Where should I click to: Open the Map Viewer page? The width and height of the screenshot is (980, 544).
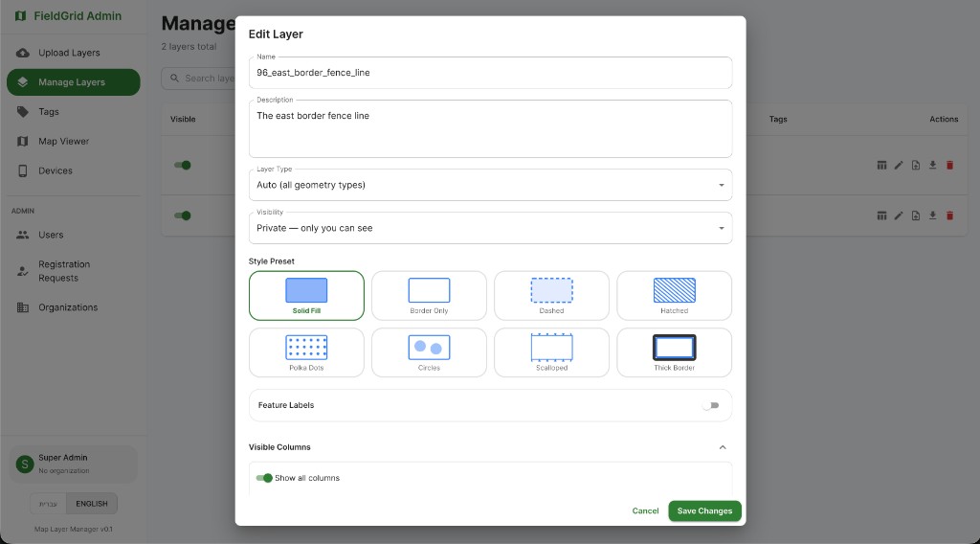tap(73, 141)
